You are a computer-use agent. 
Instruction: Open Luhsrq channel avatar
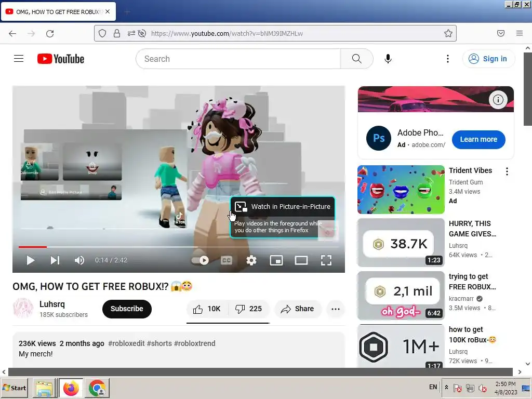(23, 309)
